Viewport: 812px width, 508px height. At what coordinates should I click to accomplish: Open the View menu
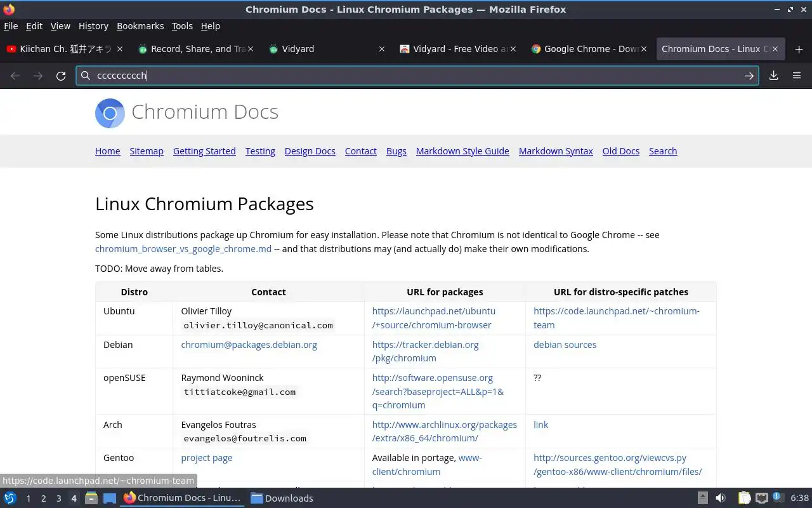[60, 26]
